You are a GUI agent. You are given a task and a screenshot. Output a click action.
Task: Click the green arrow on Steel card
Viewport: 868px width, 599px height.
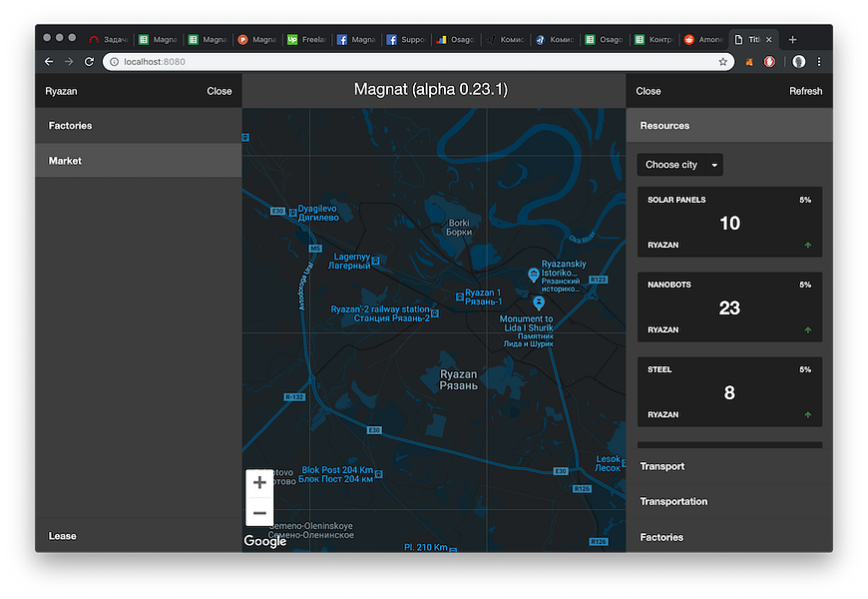pos(808,414)
